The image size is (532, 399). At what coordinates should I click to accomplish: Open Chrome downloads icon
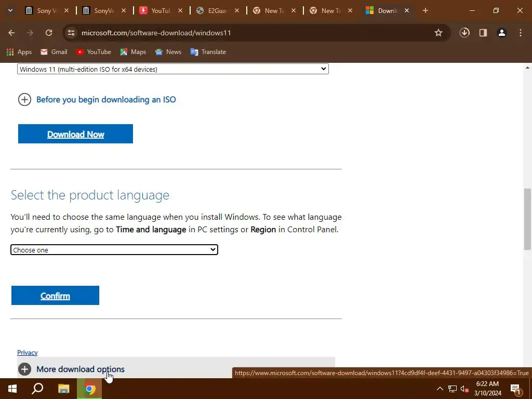click(464, 33)
